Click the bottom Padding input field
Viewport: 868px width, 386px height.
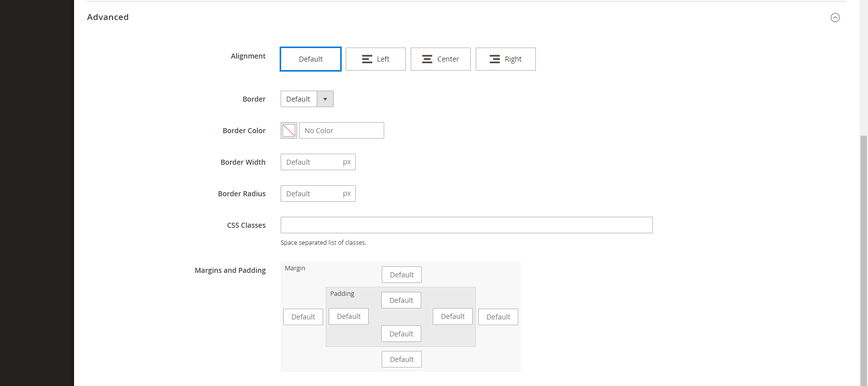(401, 334)
